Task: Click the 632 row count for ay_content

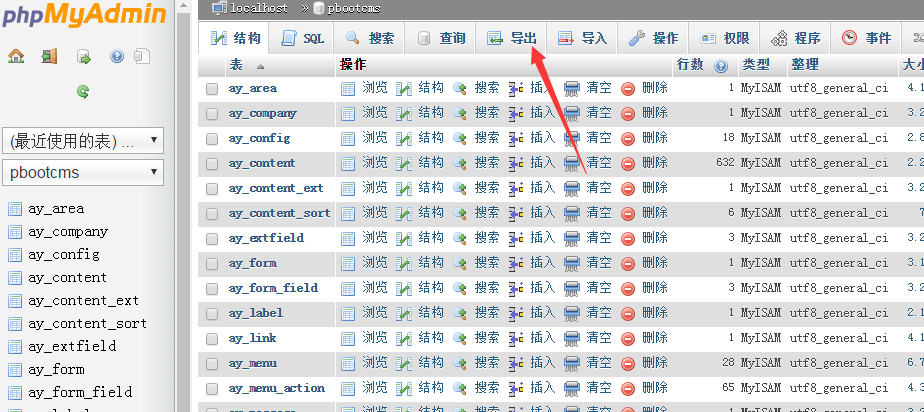Action: 725,163
